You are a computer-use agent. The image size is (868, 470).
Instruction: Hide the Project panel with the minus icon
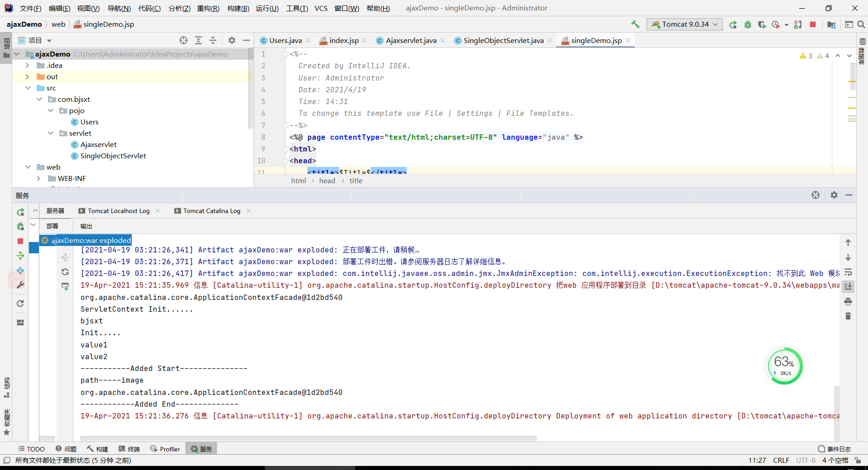tap(246, 40)
